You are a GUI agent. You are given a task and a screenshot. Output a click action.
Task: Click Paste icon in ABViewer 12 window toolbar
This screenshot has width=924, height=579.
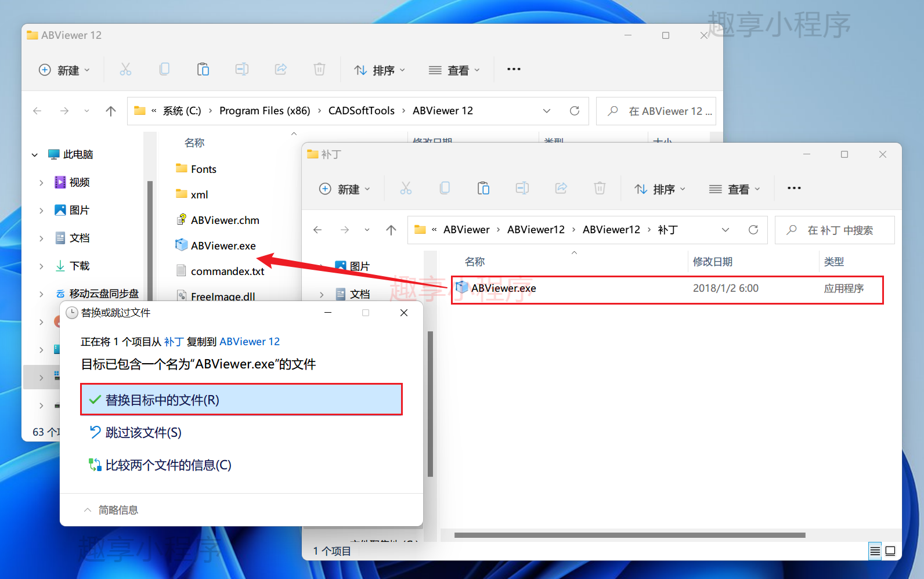click(203, 70)
